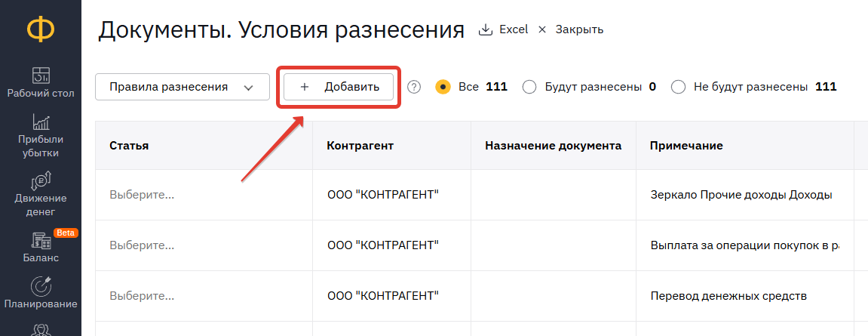Click note Выплата за операции покупок
The height and width of the screenshot is (336, 868).
744,245
